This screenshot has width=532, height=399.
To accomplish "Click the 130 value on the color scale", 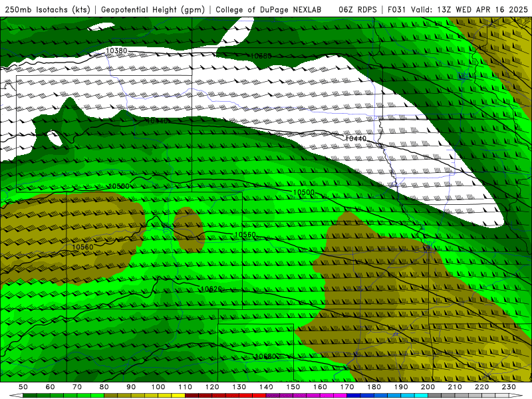I will (x=239, y=387).
